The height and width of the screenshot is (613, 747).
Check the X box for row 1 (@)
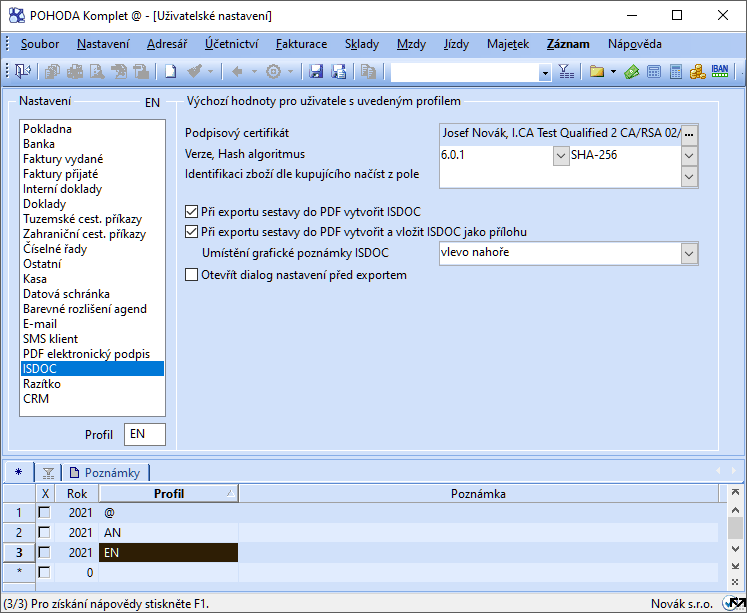tap(44, 513)
